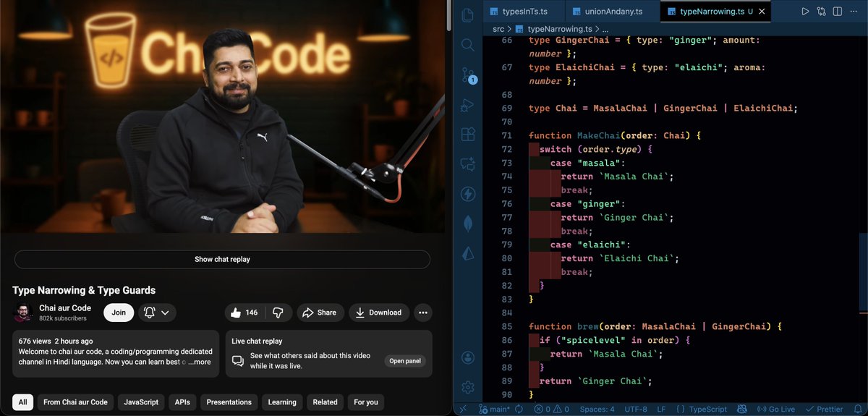Open the Chai aur Code channel name link
This screenshot has width=868, height=416.
[65, 308]
